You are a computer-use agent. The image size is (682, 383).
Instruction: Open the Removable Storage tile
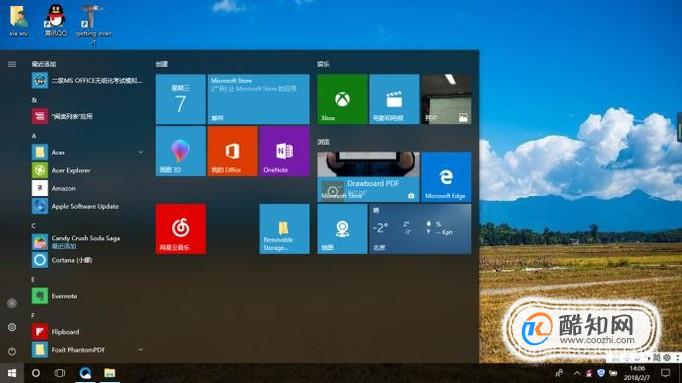[x=284, y=229]
